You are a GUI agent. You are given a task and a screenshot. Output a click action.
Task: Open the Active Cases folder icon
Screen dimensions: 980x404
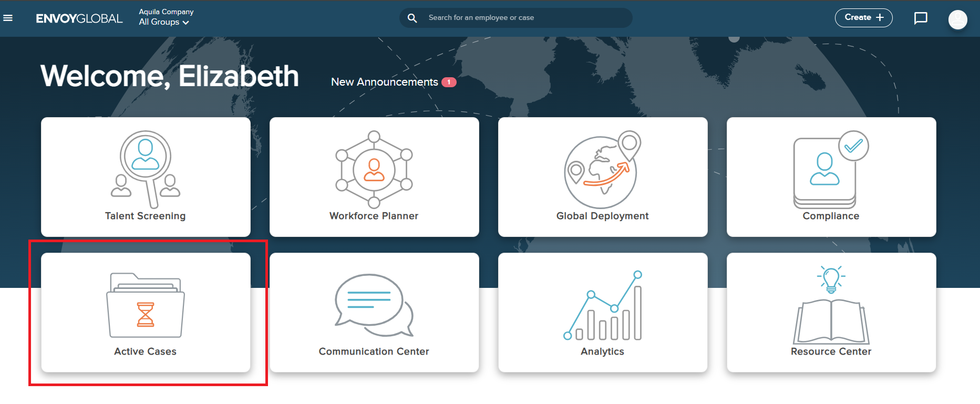(146, 305)
